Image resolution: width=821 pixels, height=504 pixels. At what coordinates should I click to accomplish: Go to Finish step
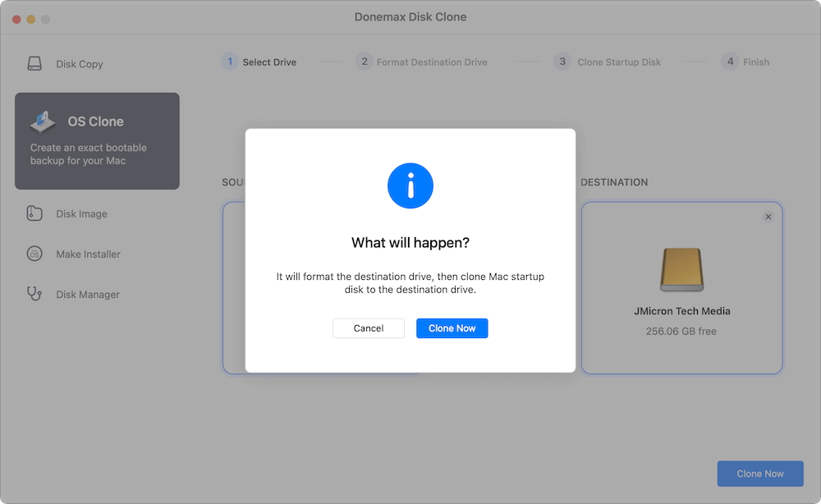756,62
